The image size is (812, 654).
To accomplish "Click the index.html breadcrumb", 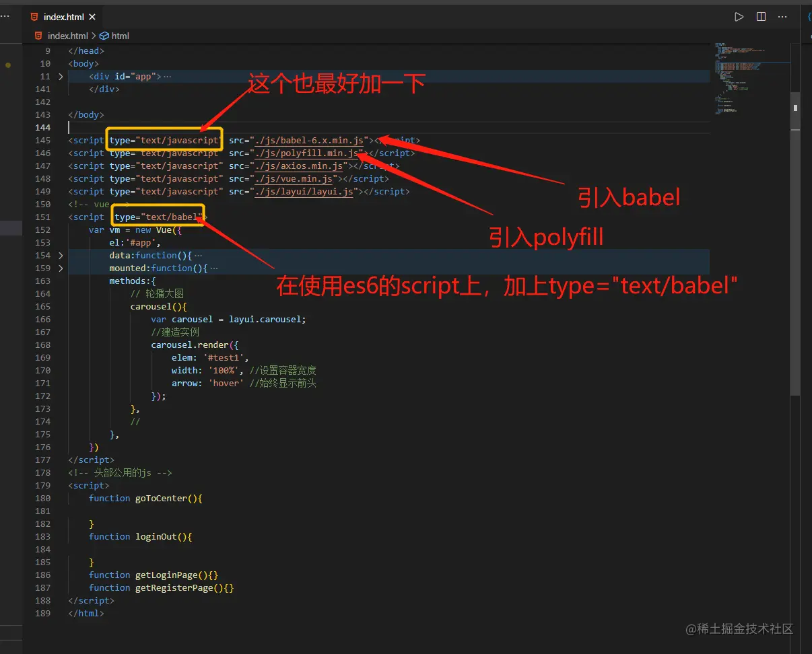I will click(x=61, y=36).
